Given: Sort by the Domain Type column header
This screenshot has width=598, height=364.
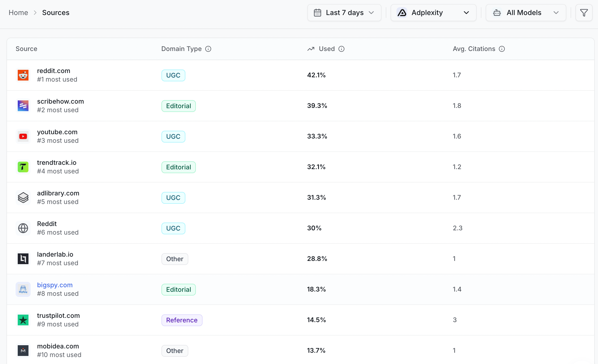Looking at the screenshot, I should [x=181, y=49].
